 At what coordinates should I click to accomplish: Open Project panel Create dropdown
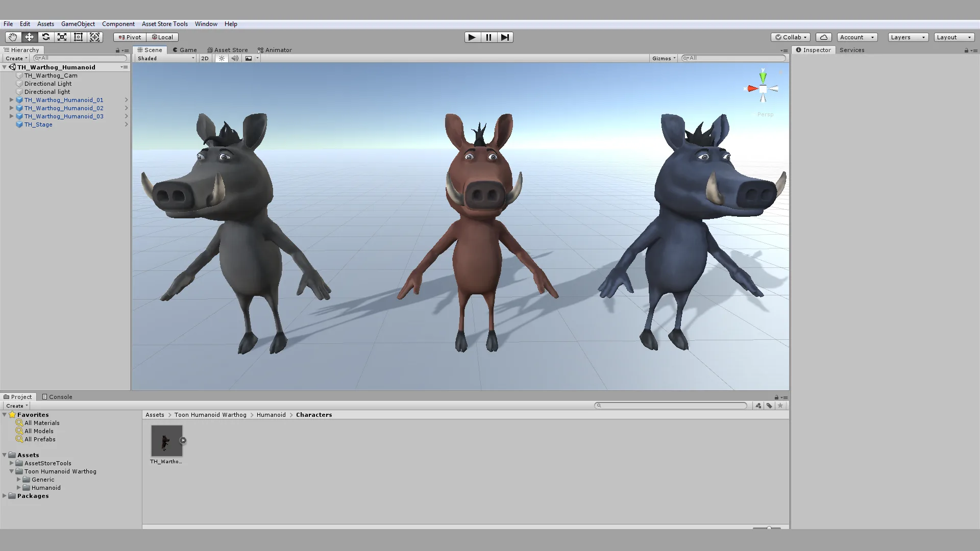[x=17, y=406]
